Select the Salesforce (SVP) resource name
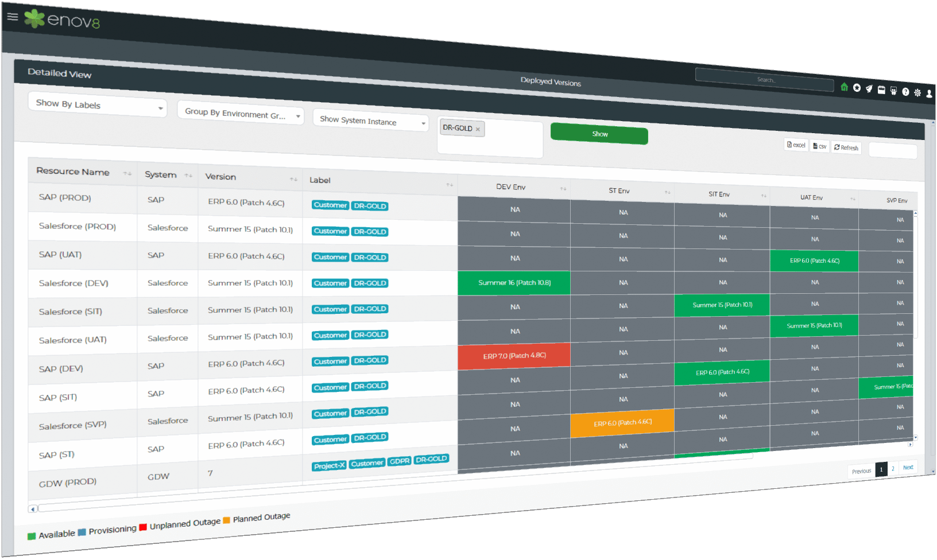Viewport: 937px width, 560px height. [x=73, y=426]
